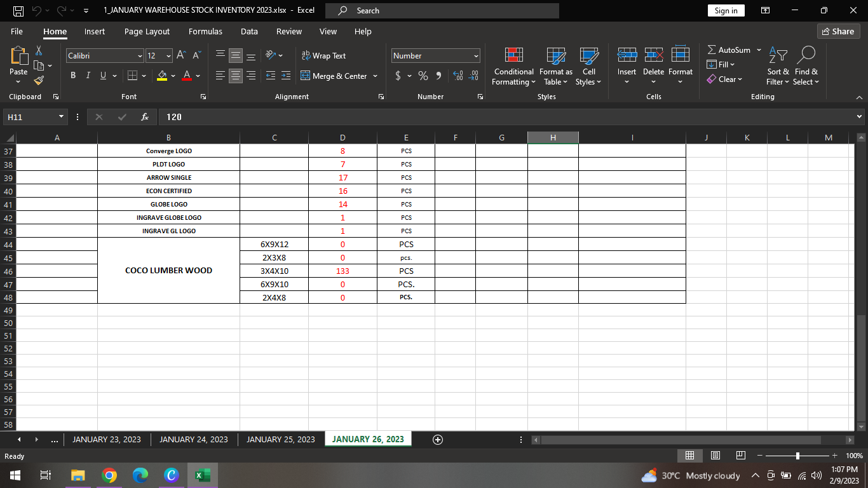Click the search box in title bar

(442, 11)
